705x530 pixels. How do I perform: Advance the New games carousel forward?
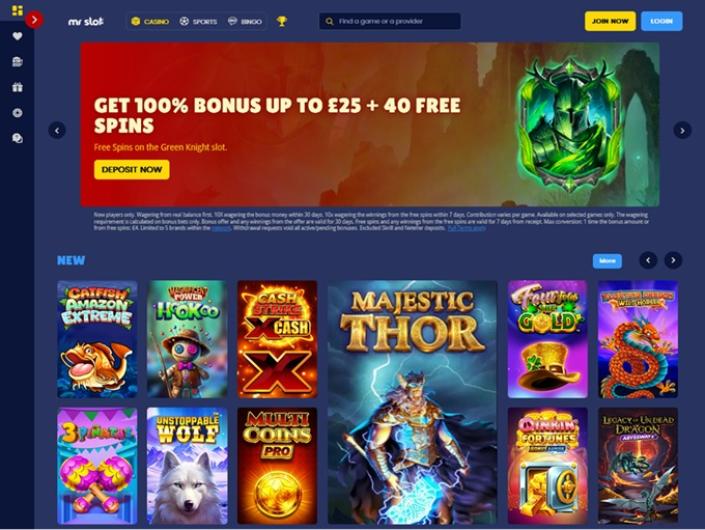click(x=673, y=260)
